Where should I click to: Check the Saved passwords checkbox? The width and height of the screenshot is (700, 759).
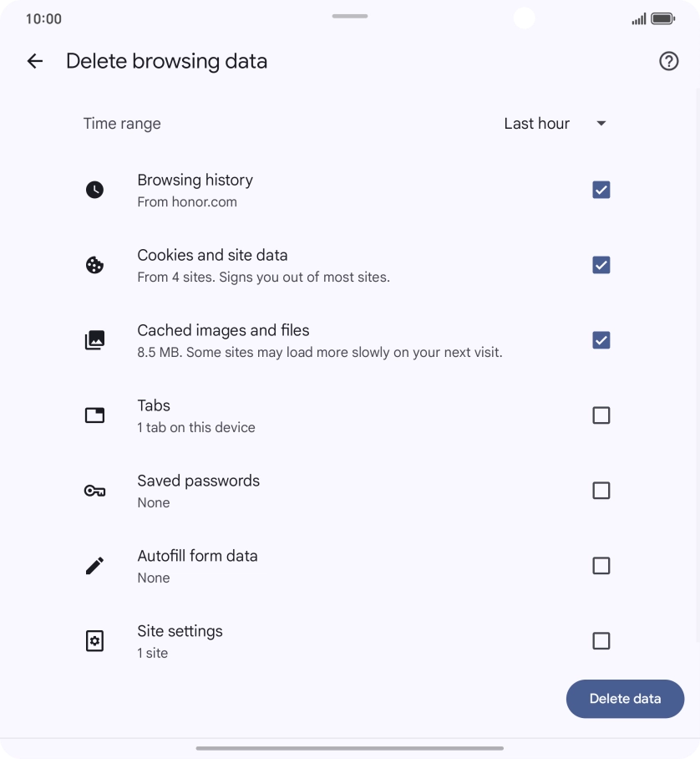601,491
